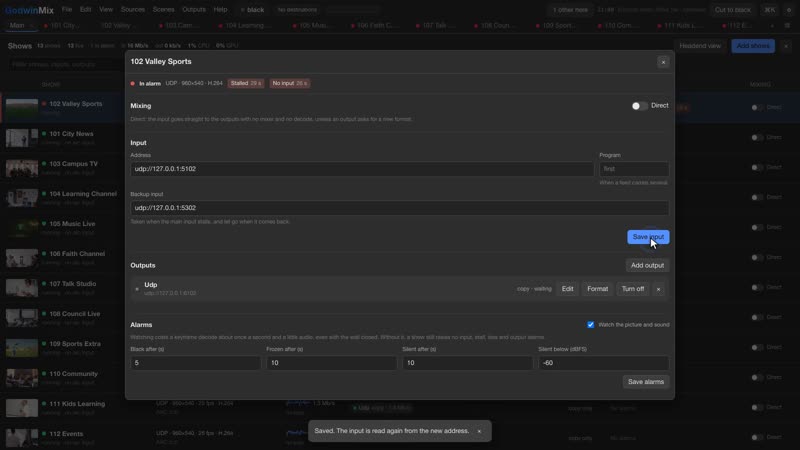This screenshot has width=800, height=450.
Task: Dismiss the Saved notification toast
Action: pyautogui.click(x=479, y=431)
